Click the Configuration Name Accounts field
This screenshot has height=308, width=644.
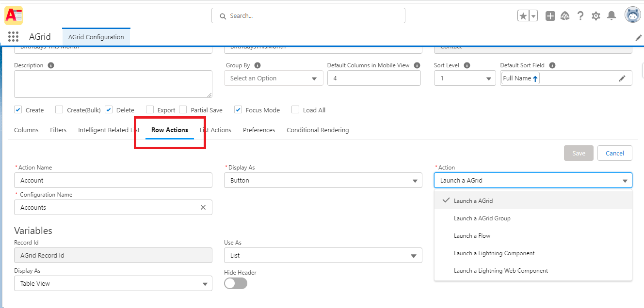(x=113, y=207)
